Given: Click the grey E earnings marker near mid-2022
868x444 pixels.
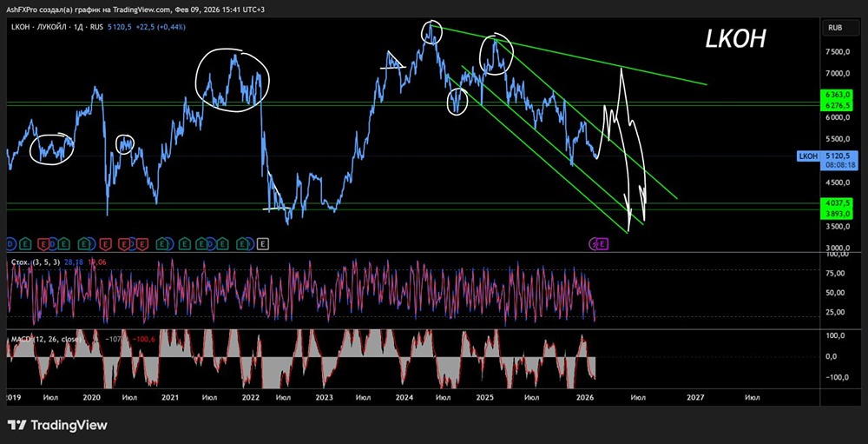Looking at the screenshot, I should pos(264,242).
